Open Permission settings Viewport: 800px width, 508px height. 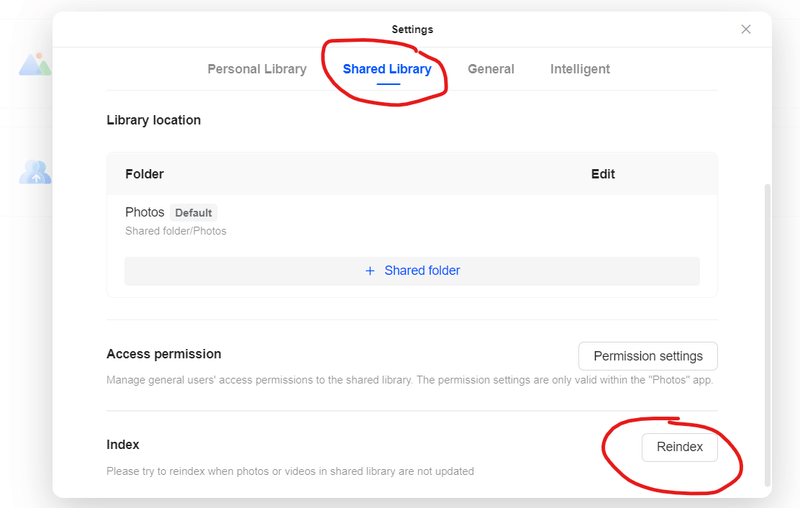648,356
